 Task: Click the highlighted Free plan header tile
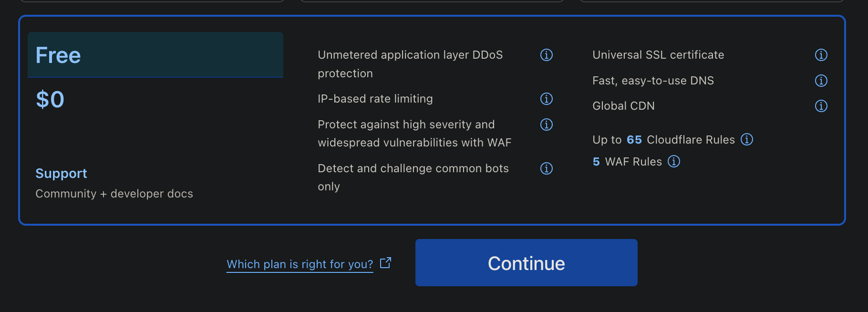[155, 55]
